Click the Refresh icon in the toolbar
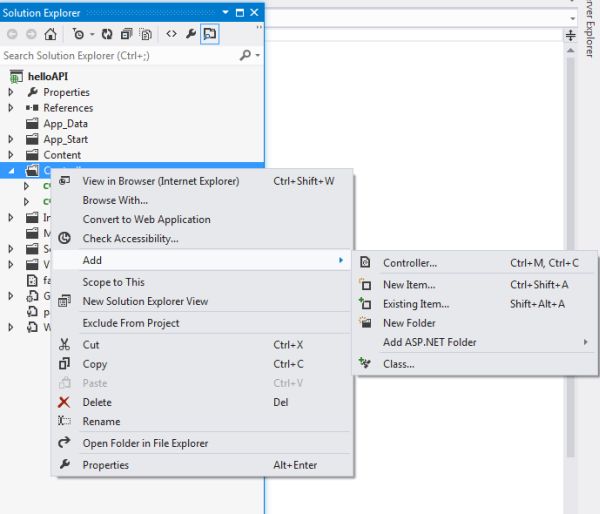600x514 pixels. coord(107,34)
